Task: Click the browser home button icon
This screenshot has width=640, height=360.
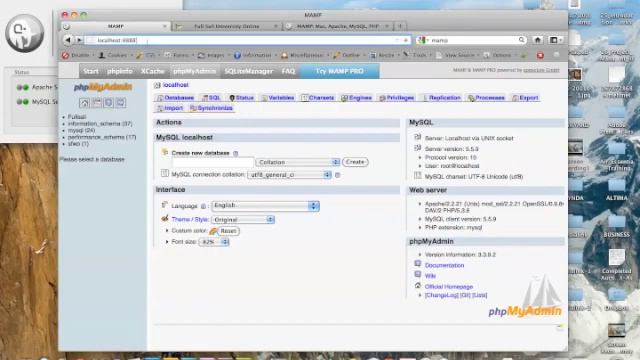Action: (538, 40)
